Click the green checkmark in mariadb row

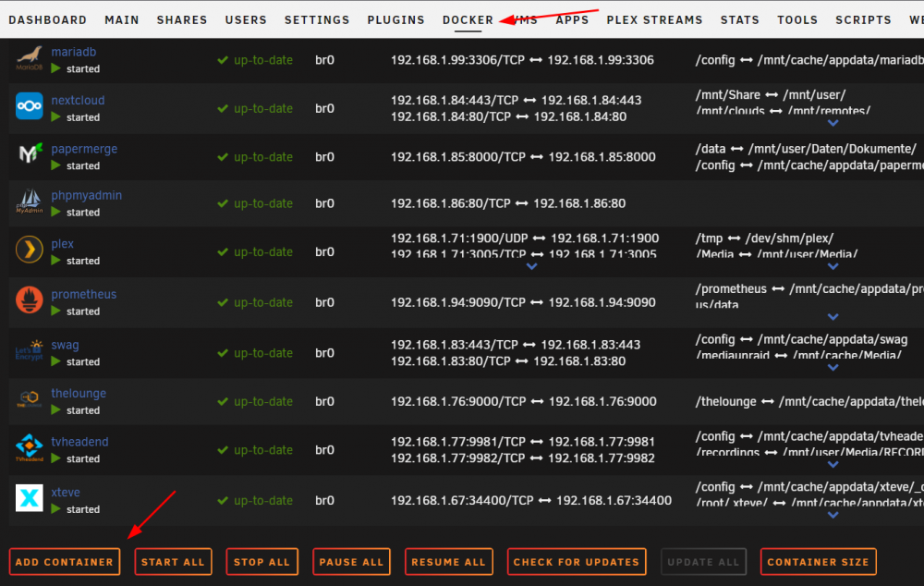click(223, 60)
